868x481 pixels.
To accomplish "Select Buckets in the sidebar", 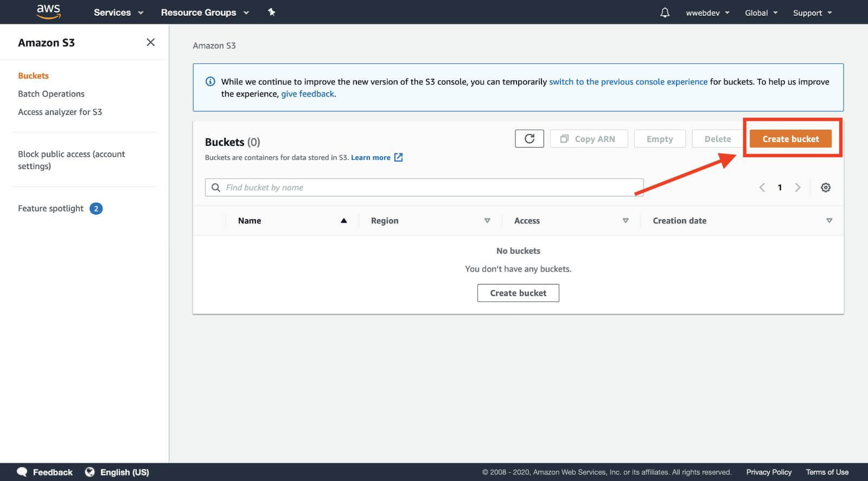I will point(33,76).
